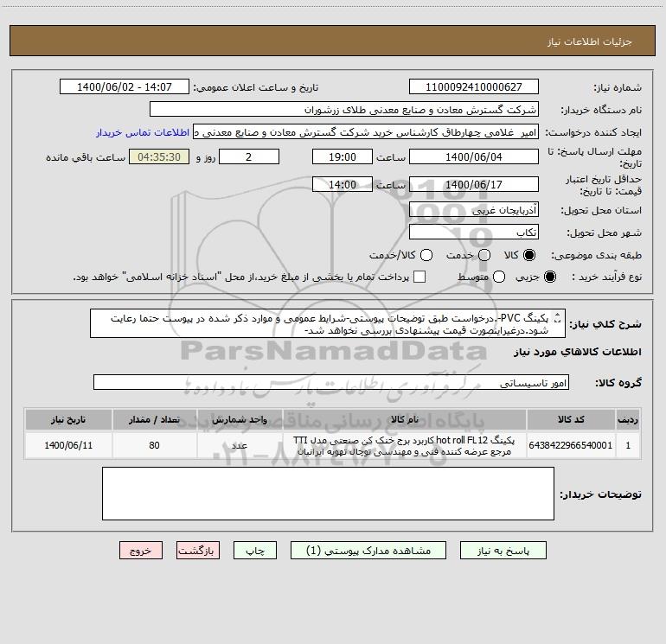
Task: Click the remaining days field showing 2
Action: (x=249, y=156)
